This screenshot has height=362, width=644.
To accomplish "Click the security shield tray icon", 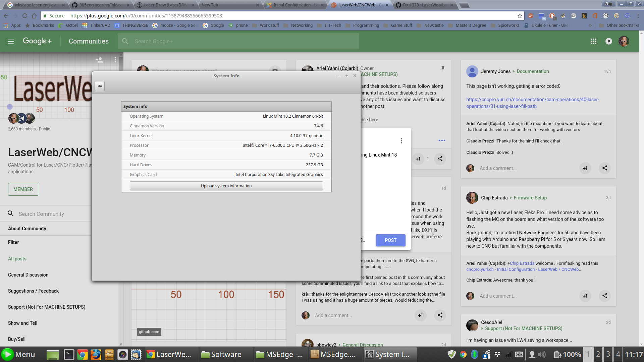I will [x=451, y=354].
